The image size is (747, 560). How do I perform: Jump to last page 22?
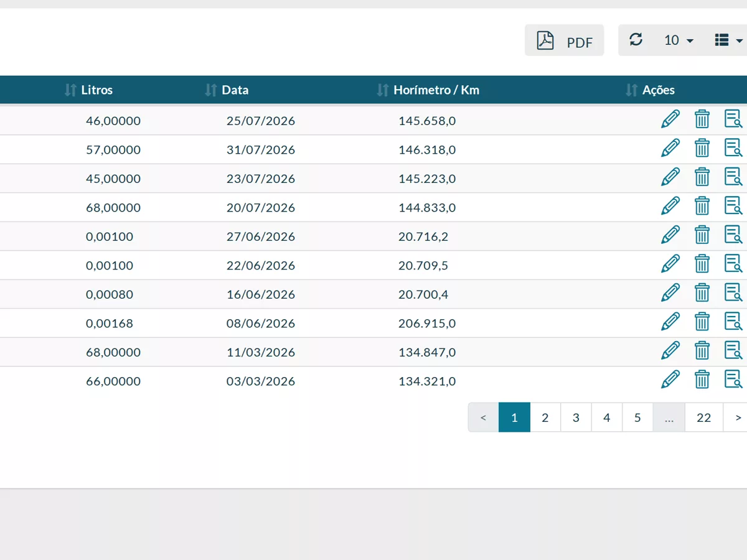pos(704,418)
